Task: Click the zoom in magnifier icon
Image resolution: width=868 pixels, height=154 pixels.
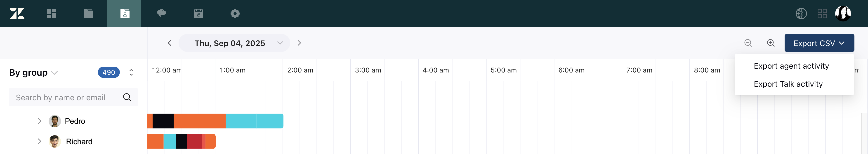Action: point(771,43)
